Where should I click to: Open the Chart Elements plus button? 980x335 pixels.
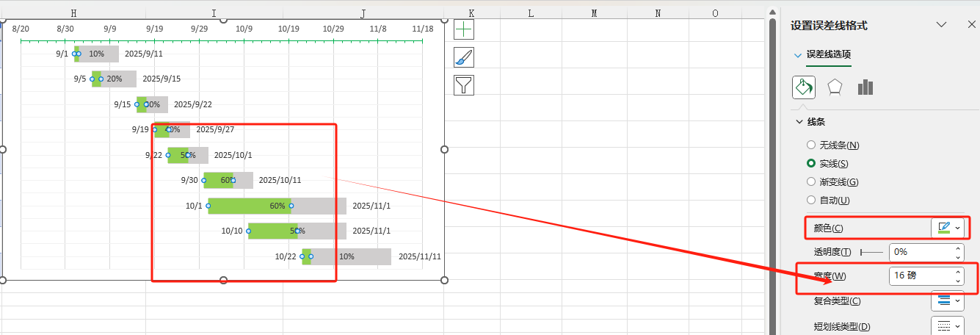464,29
